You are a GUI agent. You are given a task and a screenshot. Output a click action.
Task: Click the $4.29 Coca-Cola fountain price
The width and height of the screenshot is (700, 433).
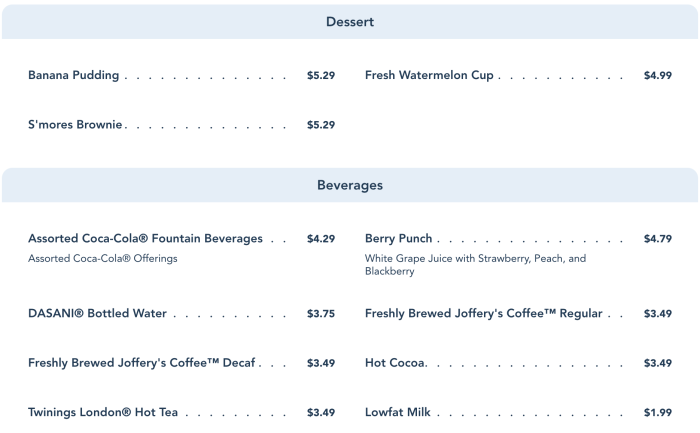pyautogui.click(x=320, y=239)
